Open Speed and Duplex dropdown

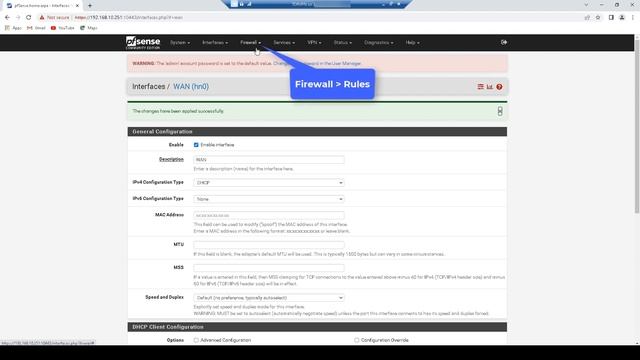click(x=269, y=298)
